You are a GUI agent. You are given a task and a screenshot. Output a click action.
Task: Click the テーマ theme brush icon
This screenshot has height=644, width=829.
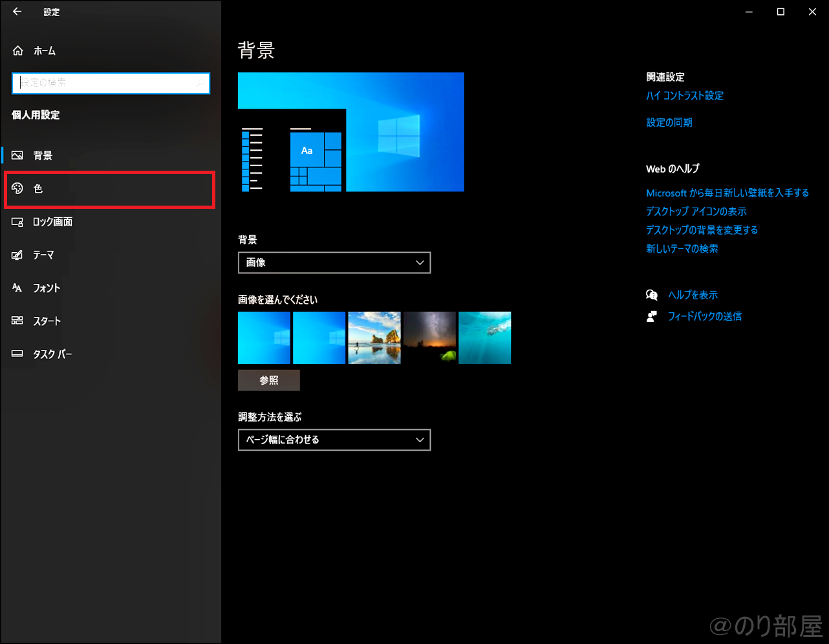(x=17, y=255)
